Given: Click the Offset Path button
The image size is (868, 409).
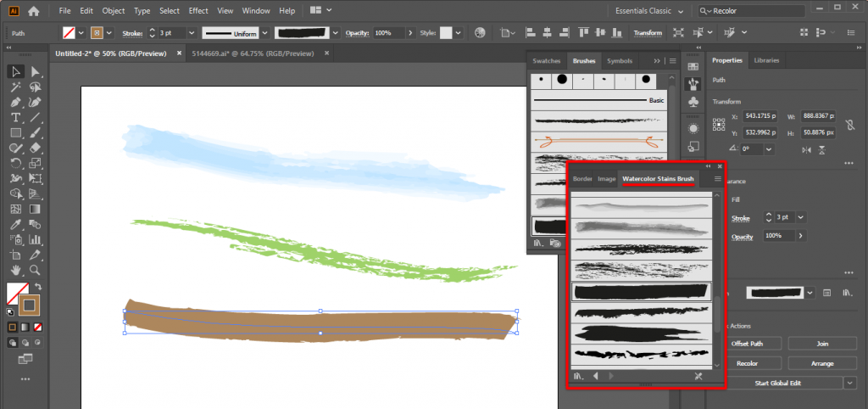Looking at the screenshot, I should coord(747,344).
